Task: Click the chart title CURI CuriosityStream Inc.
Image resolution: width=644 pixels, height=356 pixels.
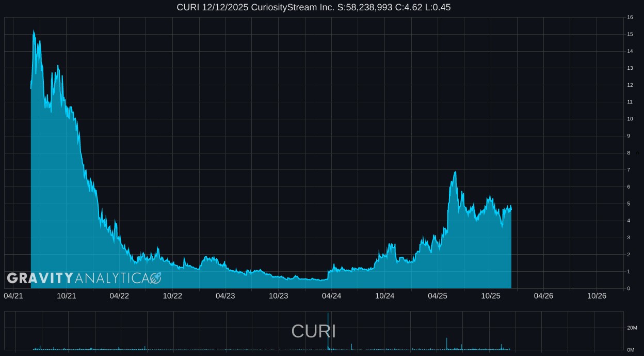Action: click(x=313, y=7)
